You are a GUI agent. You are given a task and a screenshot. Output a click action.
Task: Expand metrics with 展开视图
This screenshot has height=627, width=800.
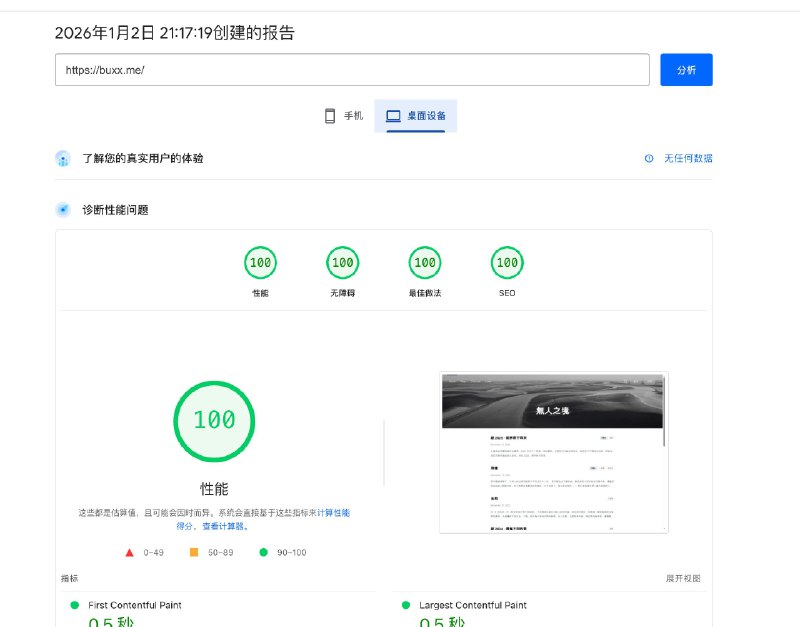[x=683, y=578]
